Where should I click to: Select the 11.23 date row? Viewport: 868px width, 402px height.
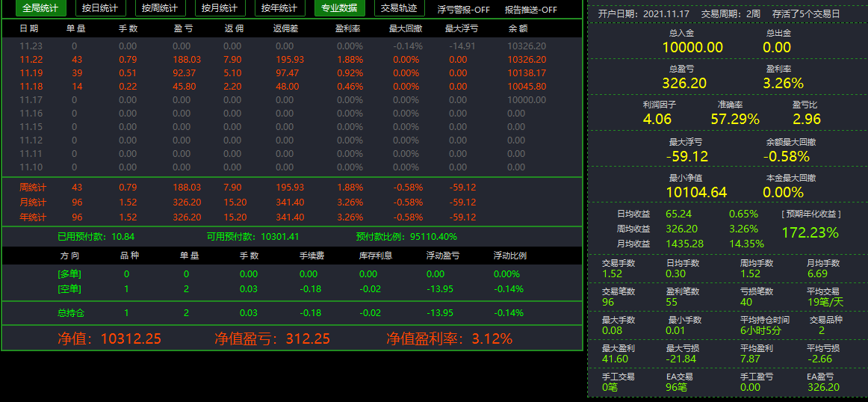(292, 46)
